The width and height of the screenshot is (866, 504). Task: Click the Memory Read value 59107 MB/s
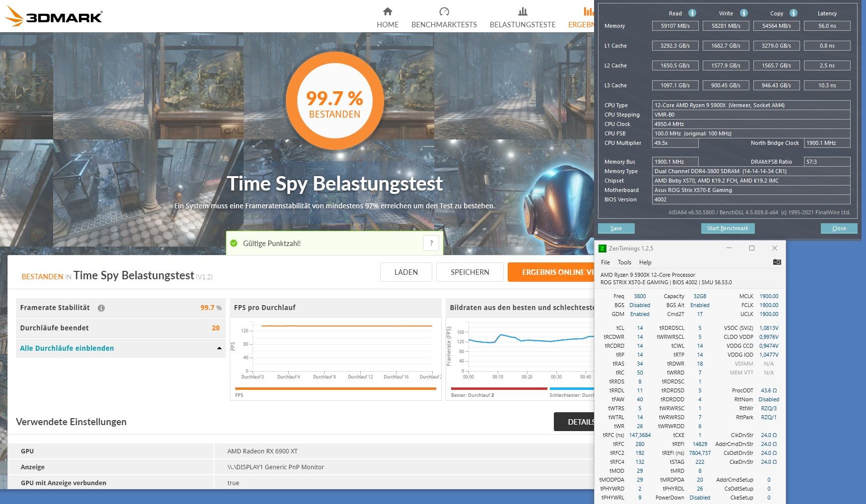coord(675,26)
